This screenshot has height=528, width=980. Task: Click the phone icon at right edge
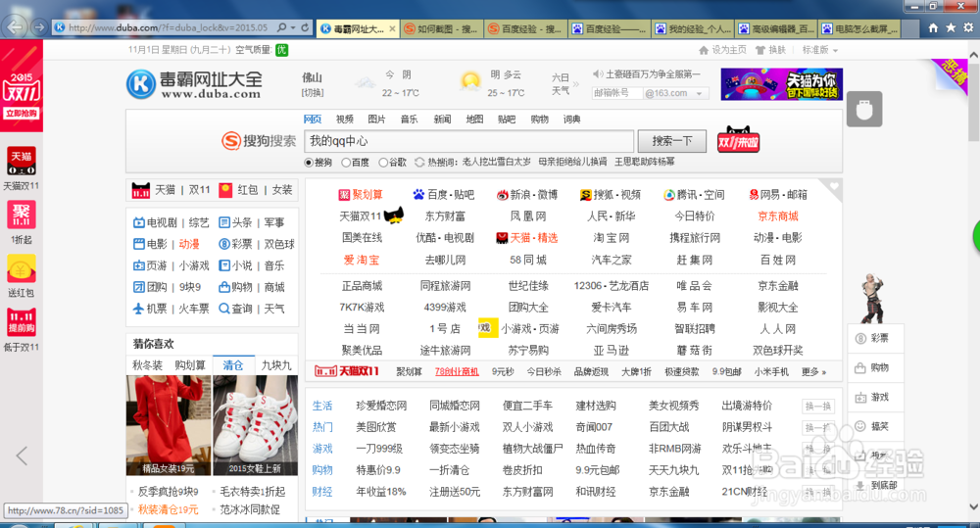864,110
